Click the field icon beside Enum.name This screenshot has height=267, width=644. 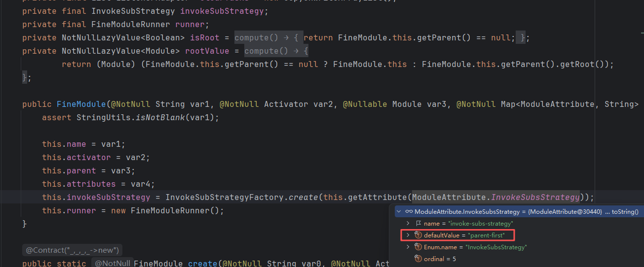(418, 247)
